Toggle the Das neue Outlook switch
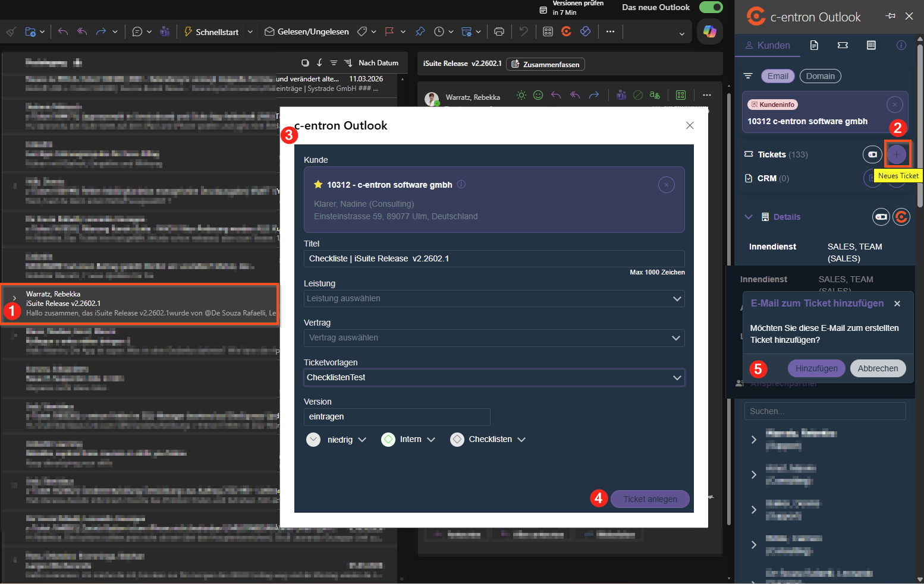Image resolution: width=924 pixels, height=584 pixels. (x=711, y=7)
